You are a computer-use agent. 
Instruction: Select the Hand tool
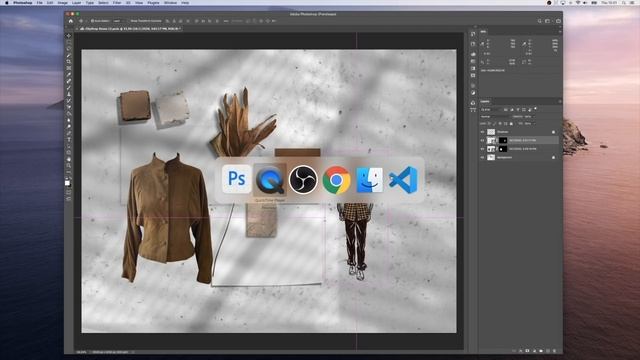(x=69, y=159)
